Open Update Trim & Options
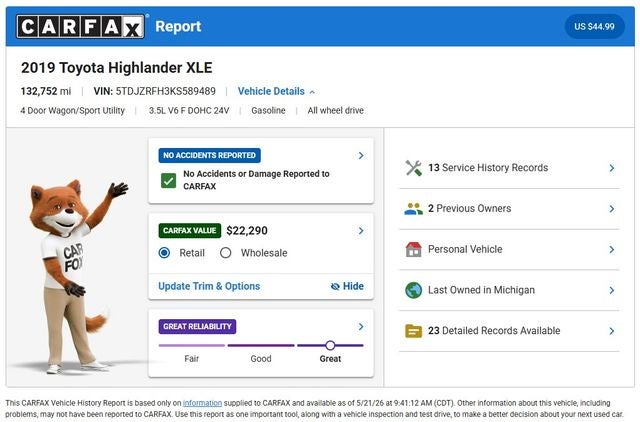 click(x=209, y=286)
